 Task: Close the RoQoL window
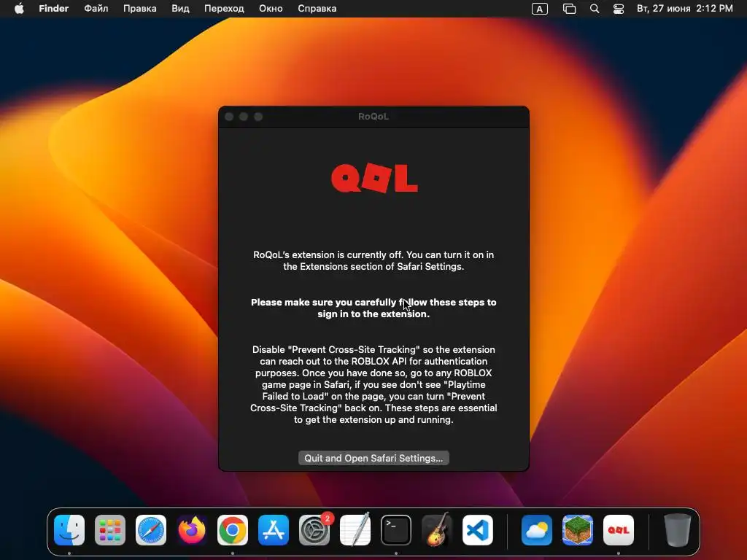tap(229, 117)
